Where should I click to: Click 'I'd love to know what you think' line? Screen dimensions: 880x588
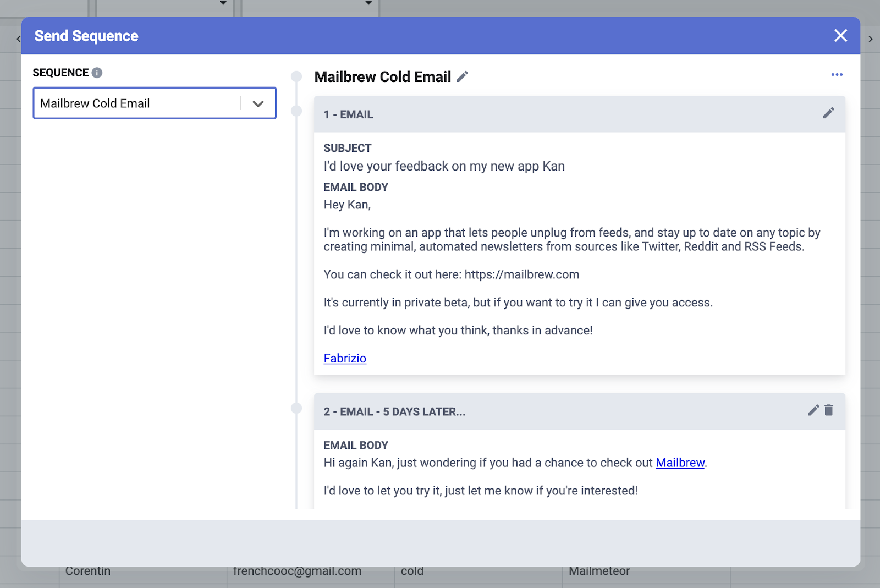[x=458, y=331]
